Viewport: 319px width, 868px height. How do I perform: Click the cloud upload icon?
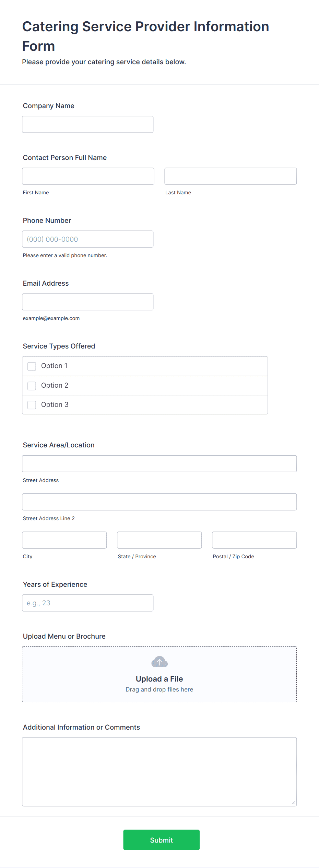[x=159, y=662]
